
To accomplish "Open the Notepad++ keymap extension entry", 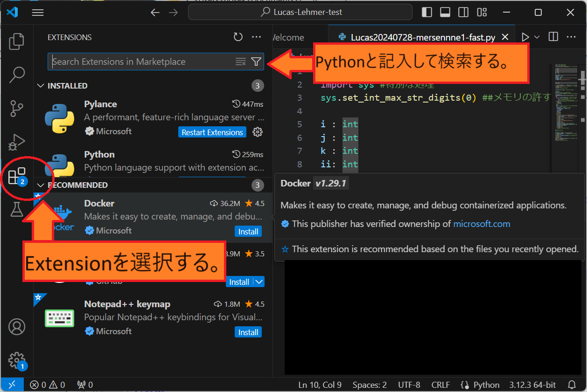I will pos(153,318).
